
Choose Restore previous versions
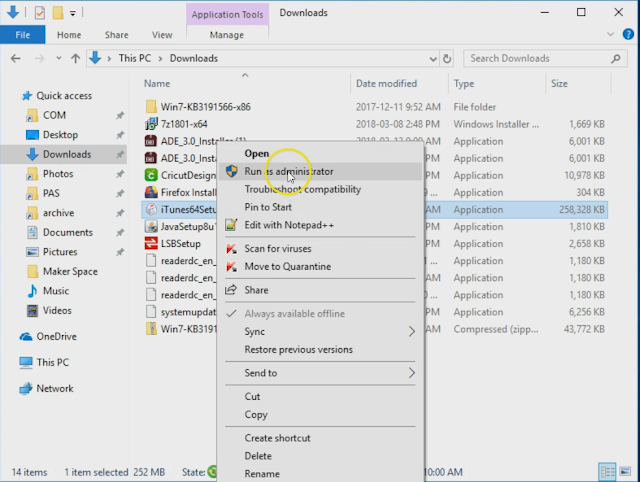(x=298, y=350)
